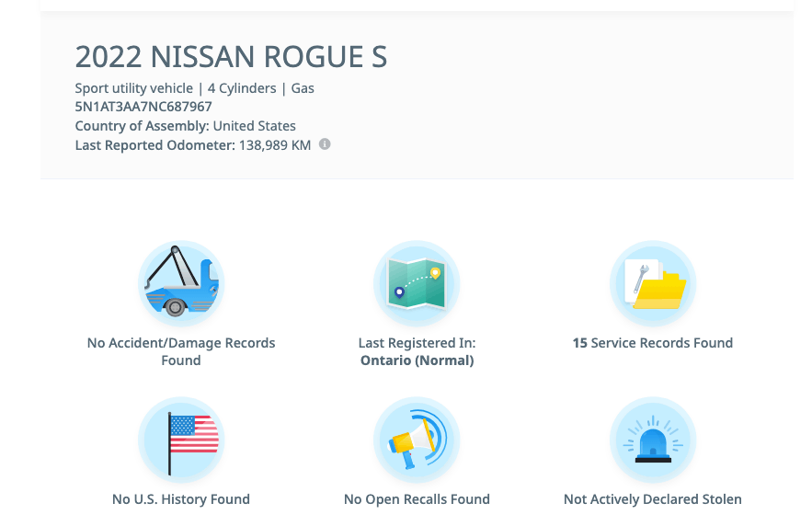Click the blue siren stolen status icon
Viewport: 812px width, 526px height.
pos(653,440)
